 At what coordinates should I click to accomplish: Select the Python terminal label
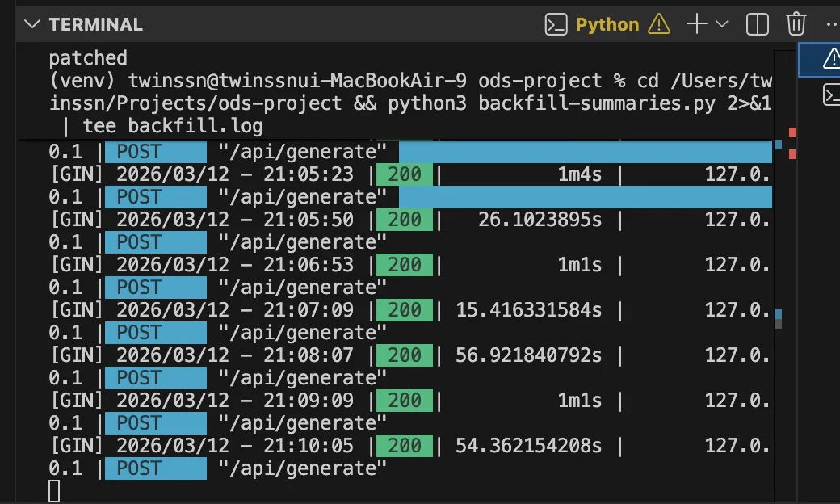[607, 24]
